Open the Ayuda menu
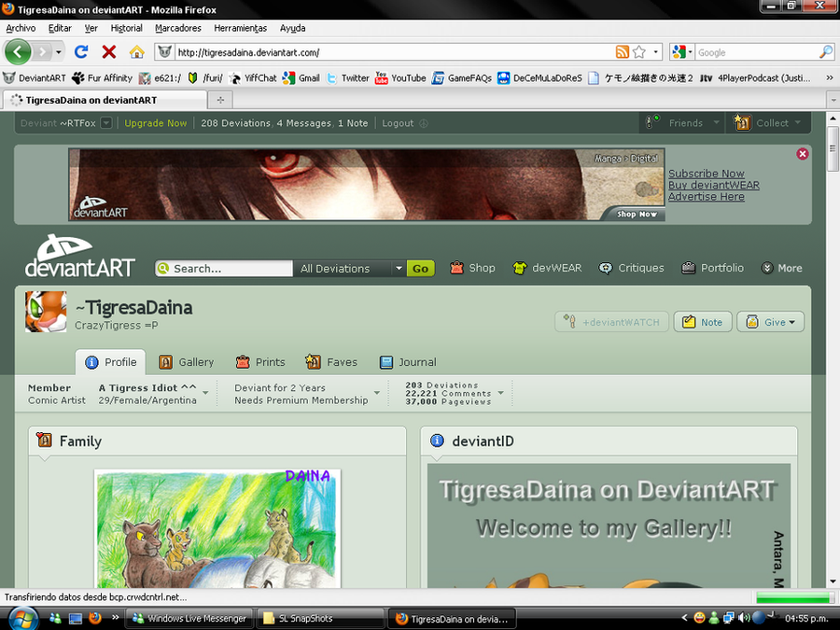The height and width of the screenshot is (630, 840). click(x=292, y=28)
